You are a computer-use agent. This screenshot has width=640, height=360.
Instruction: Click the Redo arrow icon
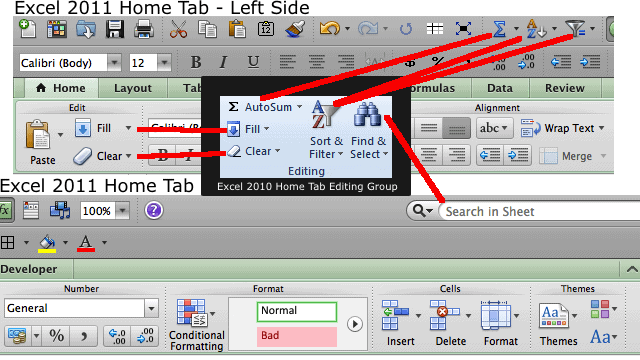[x=368, y=29]
